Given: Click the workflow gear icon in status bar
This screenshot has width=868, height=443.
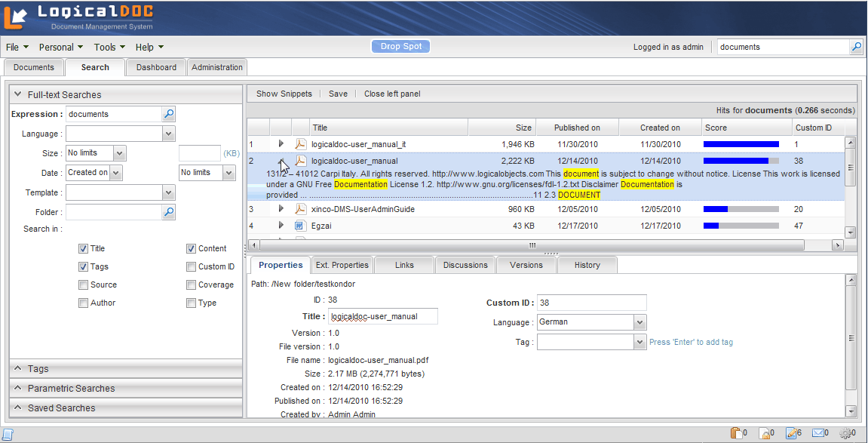Looking at the screenshot, I should [845, 433].
